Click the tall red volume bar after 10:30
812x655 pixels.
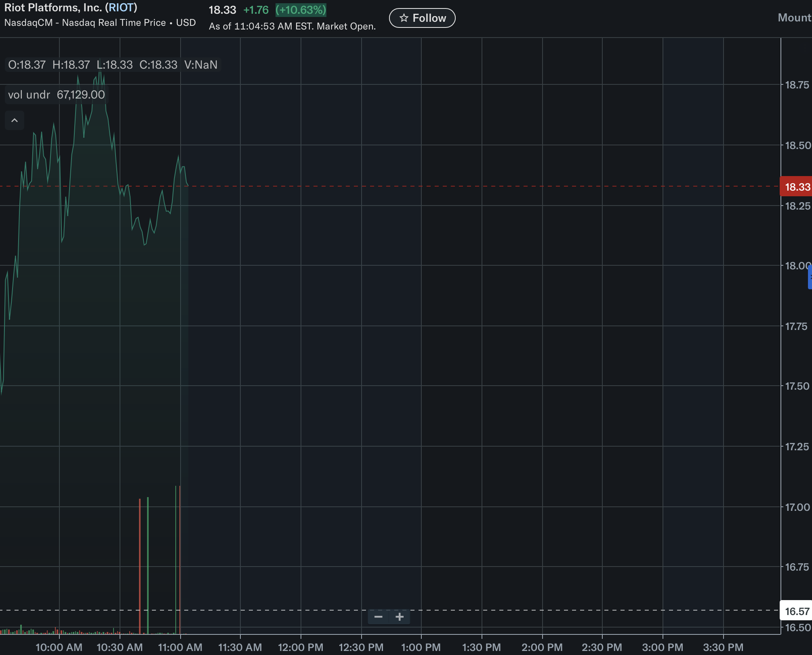pos(140,565)
